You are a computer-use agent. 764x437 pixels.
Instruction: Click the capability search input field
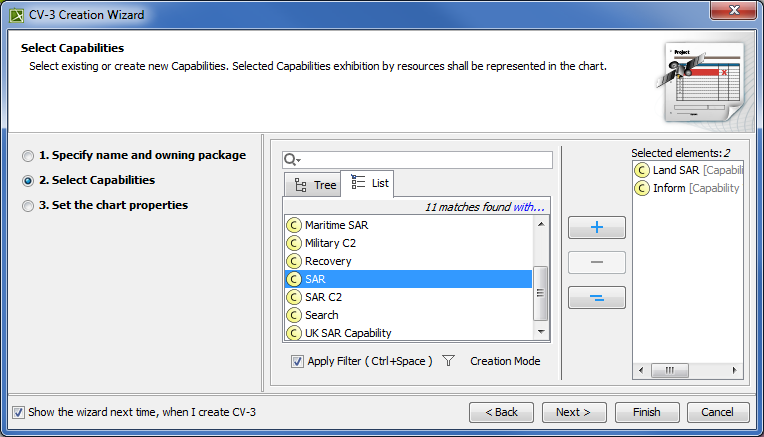pos(425,160)
